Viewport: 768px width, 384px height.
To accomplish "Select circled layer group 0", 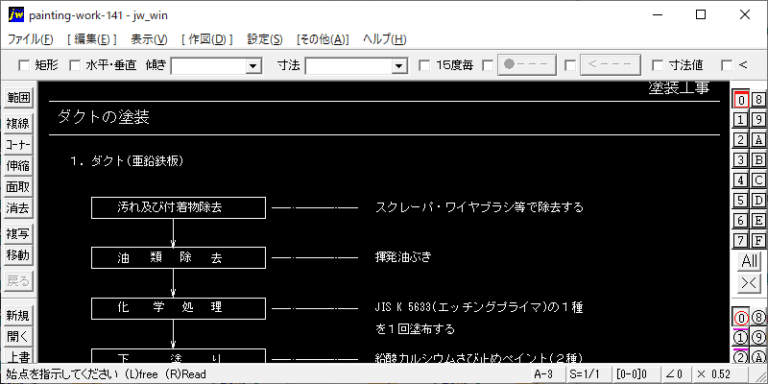I will pyautogui.click(x=741, y=318).
